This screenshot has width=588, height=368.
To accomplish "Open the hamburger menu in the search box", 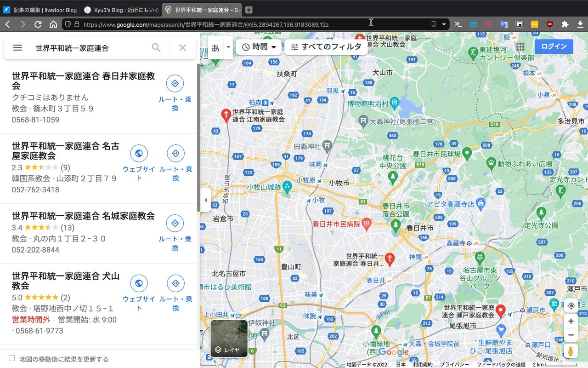I will [x=17, y=47].
